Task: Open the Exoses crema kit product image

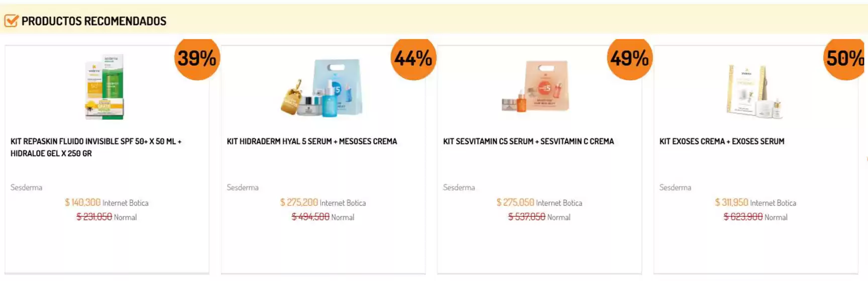Action: 754,90
